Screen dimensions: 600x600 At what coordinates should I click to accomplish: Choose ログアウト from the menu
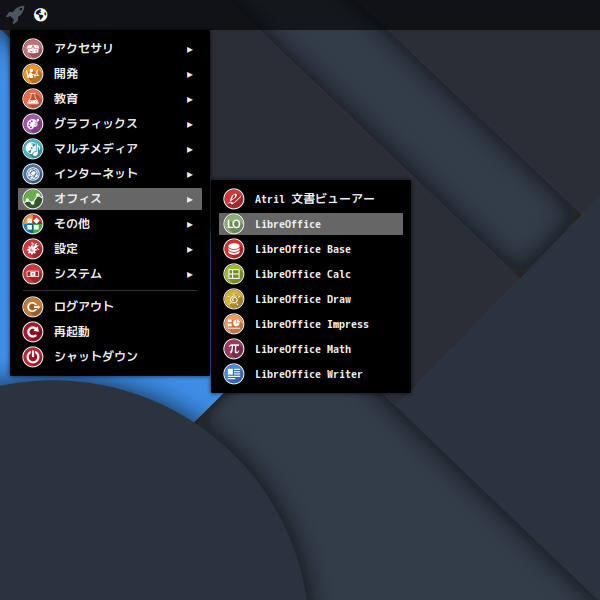(x=110, y=307)
